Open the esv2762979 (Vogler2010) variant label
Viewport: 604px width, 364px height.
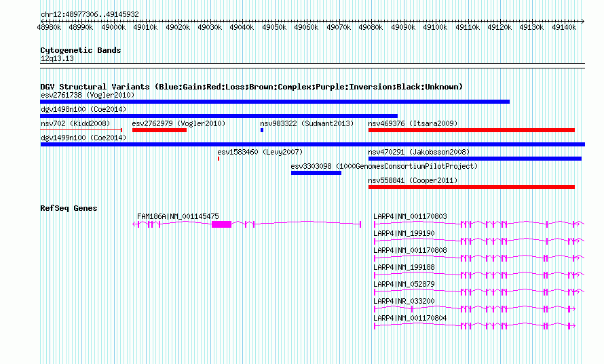tap(178, 123)
